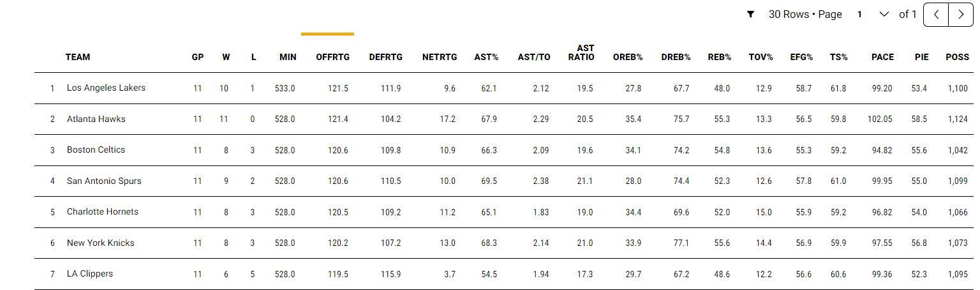Sort by NETRTG column header
This screenshot has width=980, height=290.
[x=439, y=57]
